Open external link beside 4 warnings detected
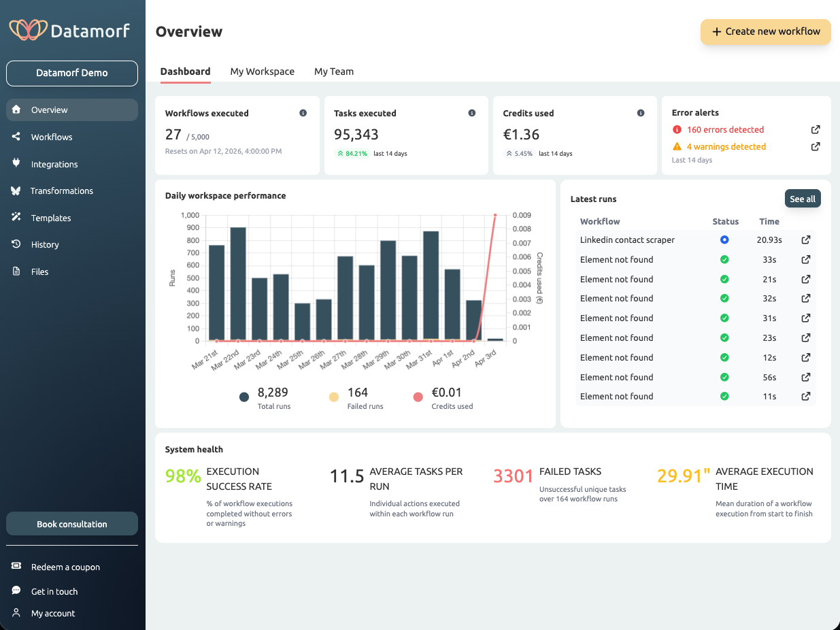The image size is (840, 630). click(816, 146)
